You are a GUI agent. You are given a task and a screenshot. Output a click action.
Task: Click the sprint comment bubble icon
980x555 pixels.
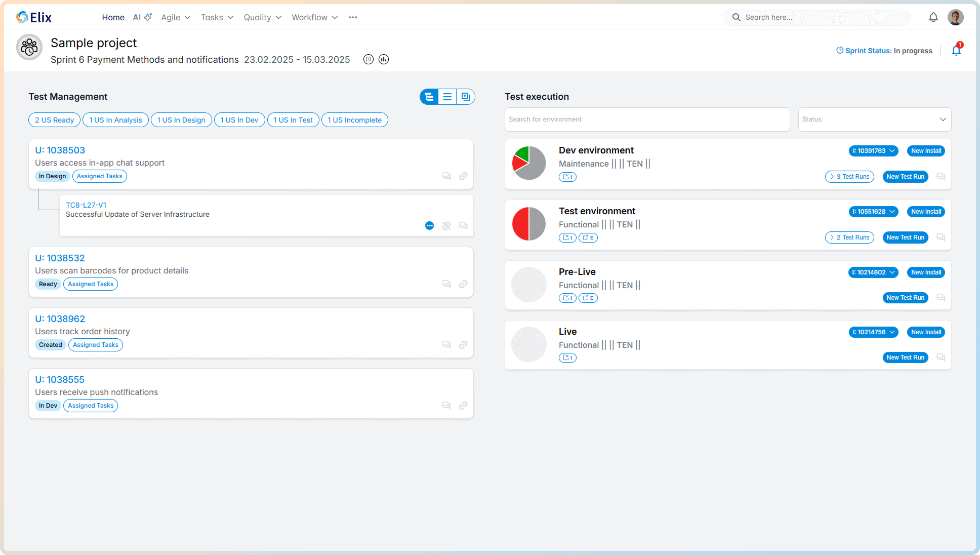pyautogui.click(x=369, y=59)
